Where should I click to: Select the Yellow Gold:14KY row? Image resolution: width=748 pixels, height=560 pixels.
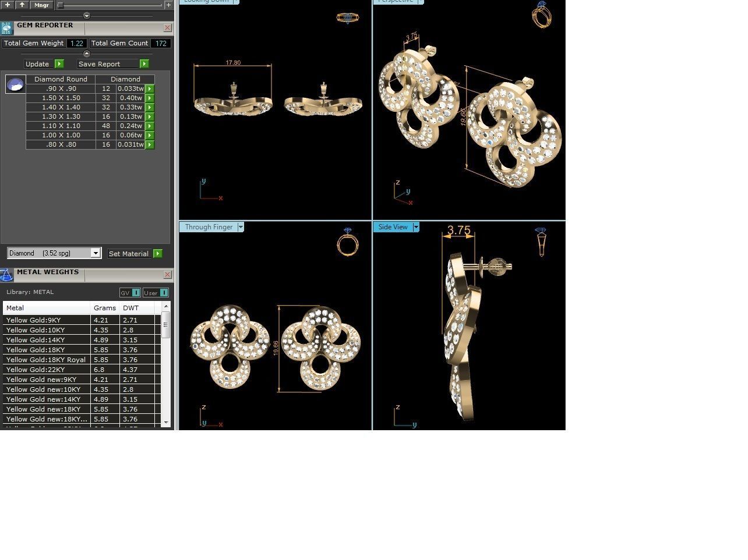82,340
